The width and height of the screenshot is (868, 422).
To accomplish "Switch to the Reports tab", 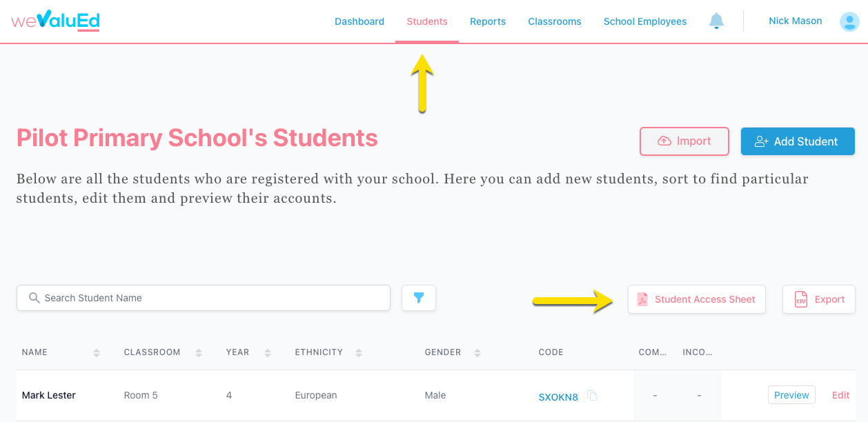I will 488,21.
